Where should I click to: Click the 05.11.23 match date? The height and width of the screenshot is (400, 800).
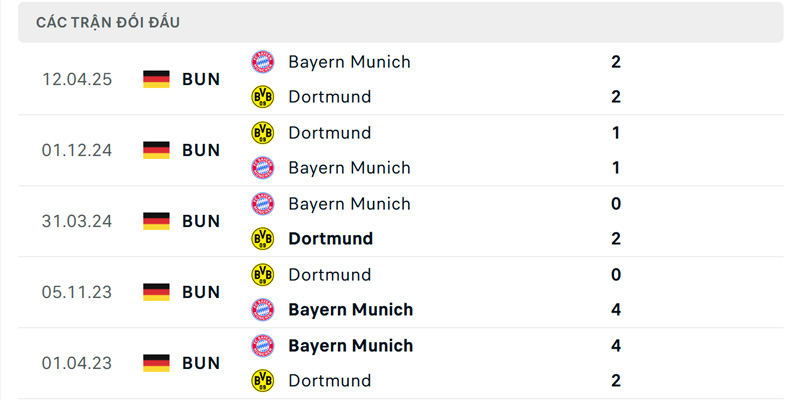pos(77,292)
